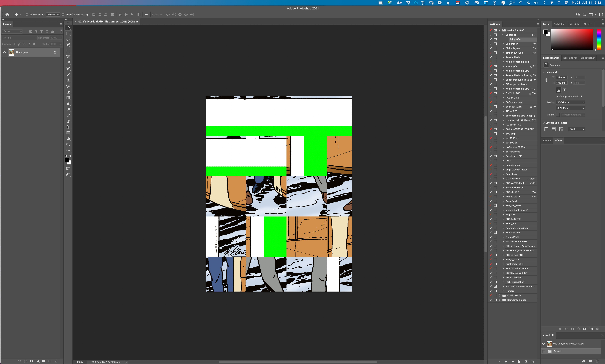
Task: Open the Modus RGB-Farbe dropdown
Action: (570, 102)
